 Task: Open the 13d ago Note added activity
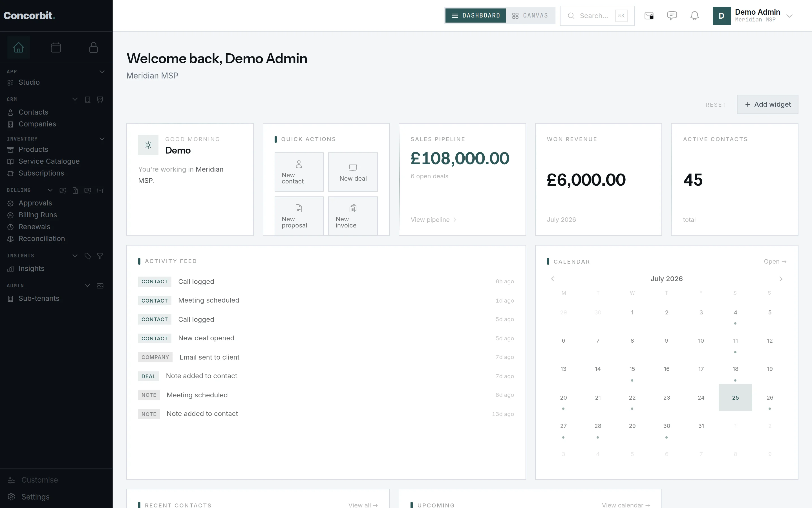pyautogui.click(x=326, y=414)
